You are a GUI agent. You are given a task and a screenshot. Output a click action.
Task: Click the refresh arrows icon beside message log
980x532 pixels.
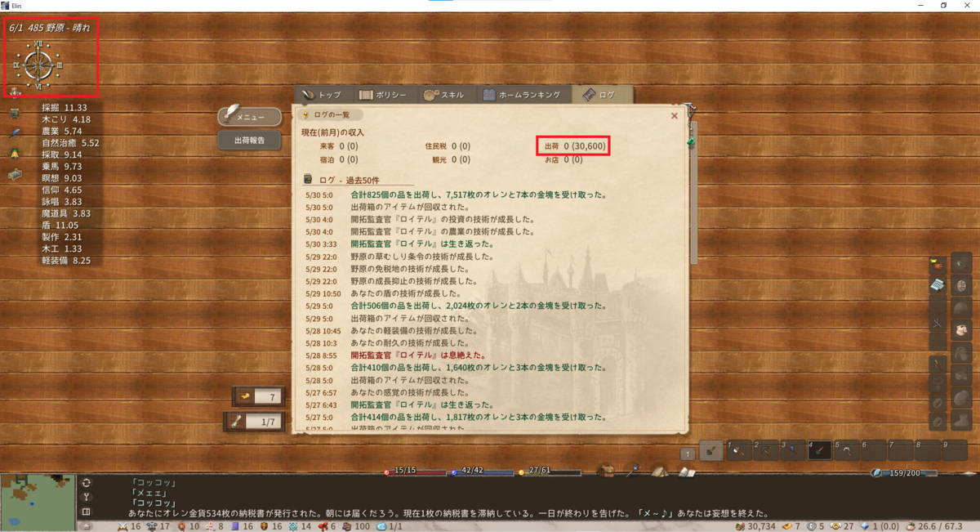pos(87,482)
